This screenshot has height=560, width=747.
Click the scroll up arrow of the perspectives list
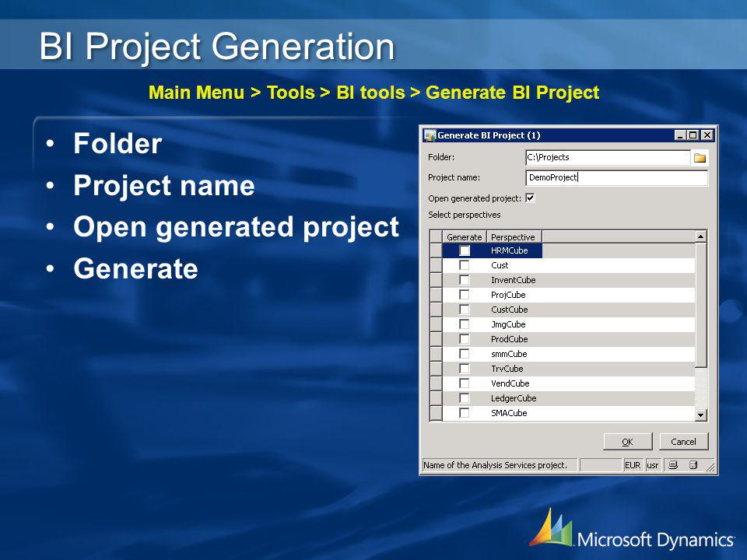[x=700, y=236]
